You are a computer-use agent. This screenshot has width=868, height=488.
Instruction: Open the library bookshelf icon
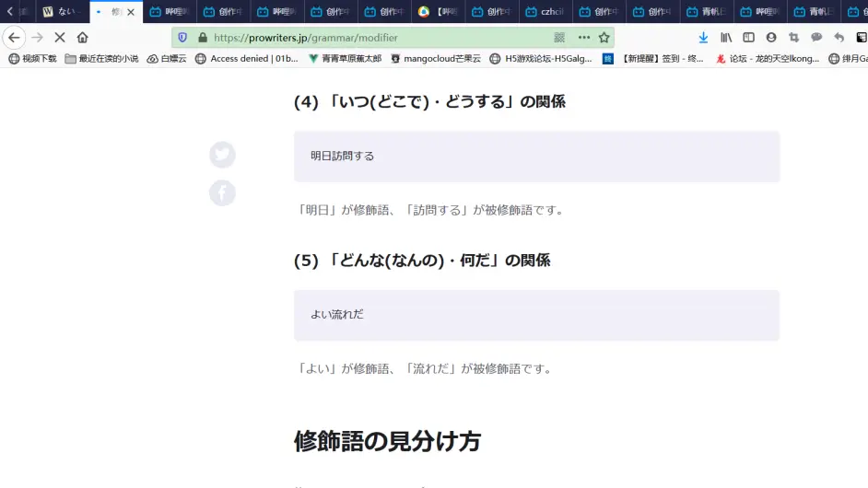[726, 38]
